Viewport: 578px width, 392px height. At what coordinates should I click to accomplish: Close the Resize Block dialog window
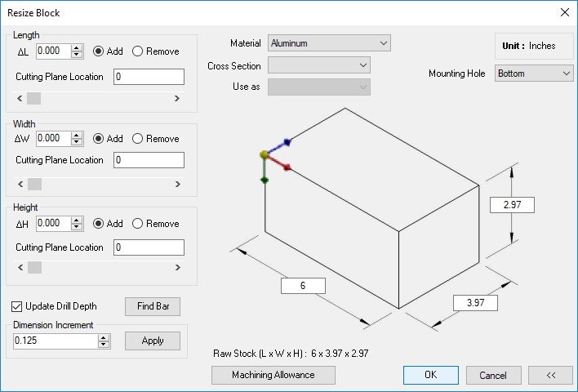pos(565,12)
